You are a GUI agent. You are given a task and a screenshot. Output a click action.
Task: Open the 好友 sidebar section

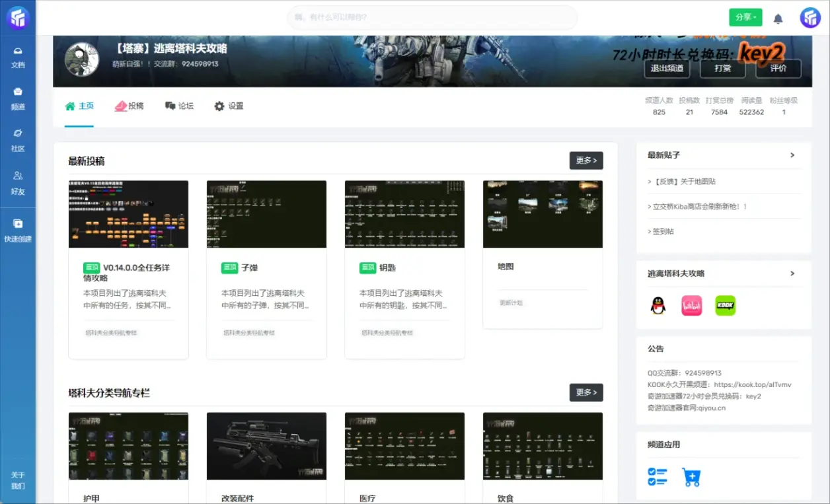tap(18, 184)
